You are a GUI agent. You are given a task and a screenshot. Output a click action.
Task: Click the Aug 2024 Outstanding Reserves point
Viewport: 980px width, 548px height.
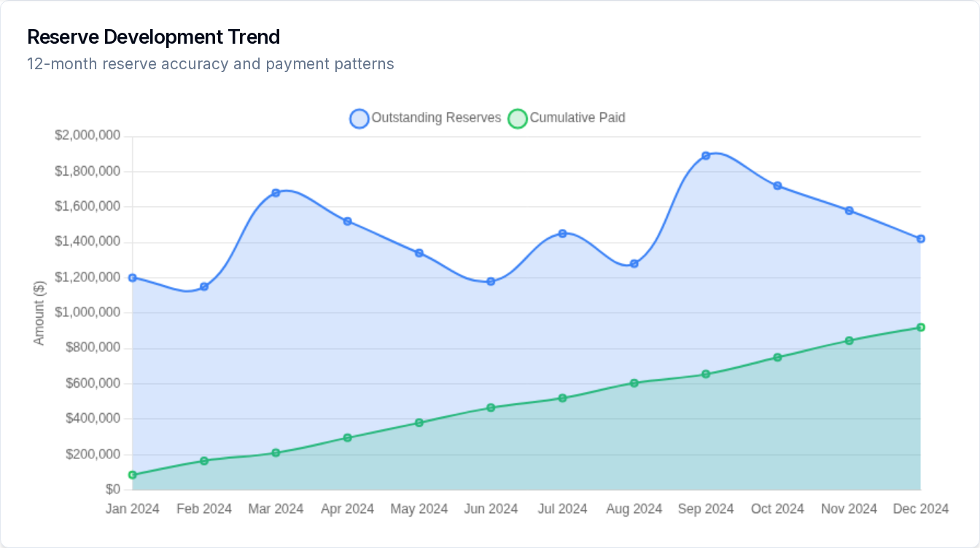tap(634, 264)
